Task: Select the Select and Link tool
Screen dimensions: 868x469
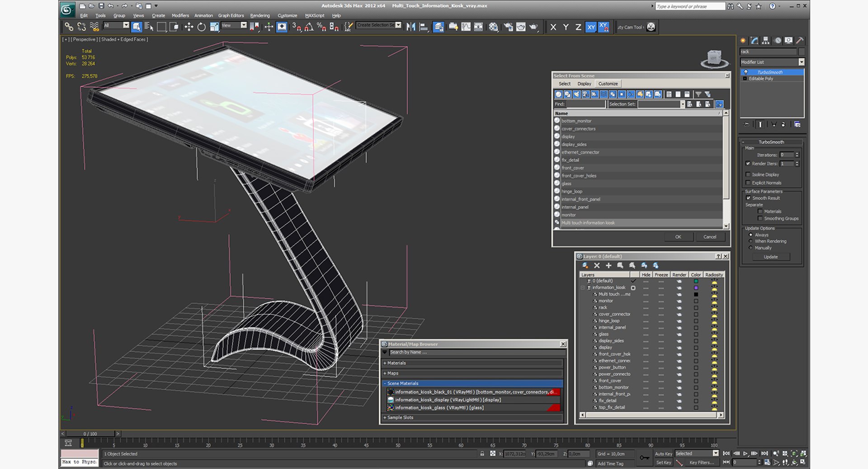Action: [x=69, y=27]
